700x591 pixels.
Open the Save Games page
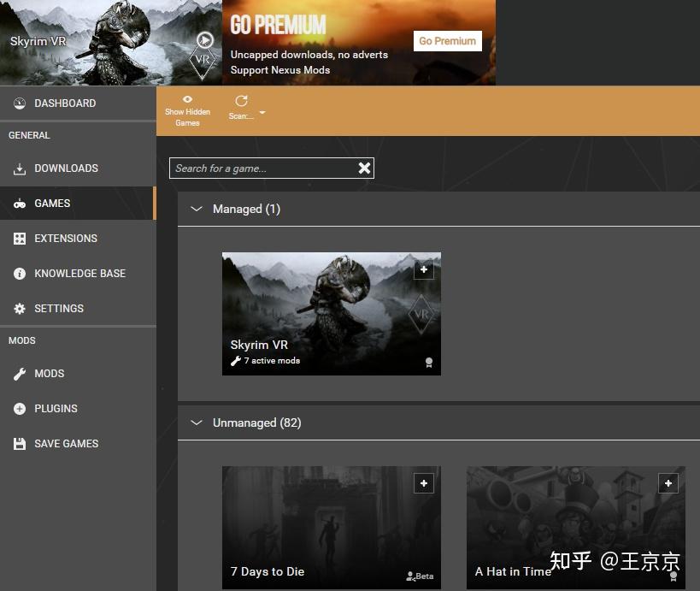tap(78, 444)
